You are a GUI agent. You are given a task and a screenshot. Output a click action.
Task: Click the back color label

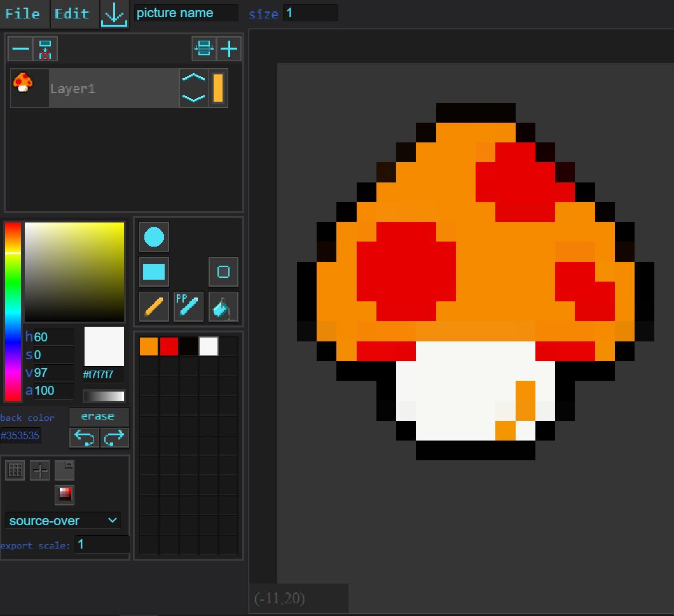pos(27,418)
